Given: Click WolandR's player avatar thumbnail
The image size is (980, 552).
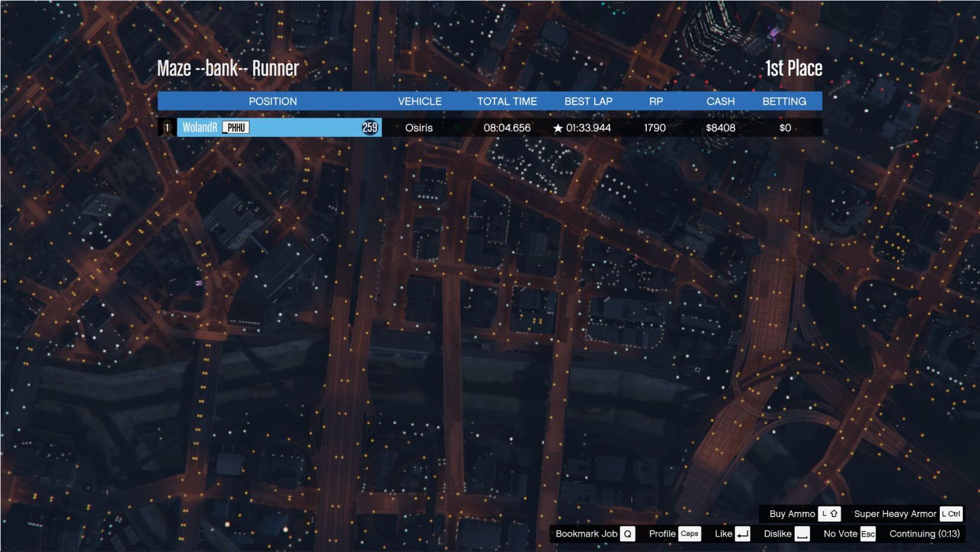Looking at the screenshot, I should coord(167,127).
